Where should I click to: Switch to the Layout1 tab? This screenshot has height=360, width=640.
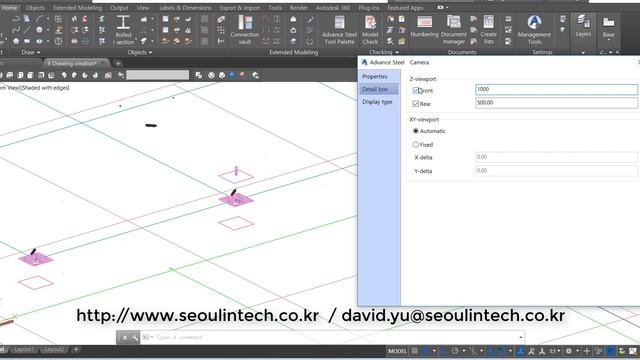(x=24, y=350)
